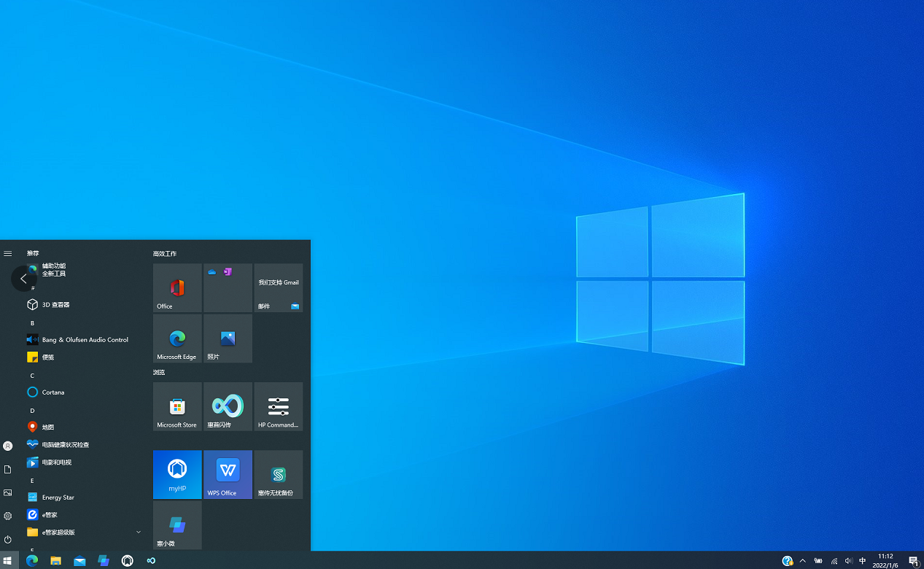Image resolution: width=924 pixels, height=569 pixels.
Task: Click the round back arrow button
Action: point(23,279)
